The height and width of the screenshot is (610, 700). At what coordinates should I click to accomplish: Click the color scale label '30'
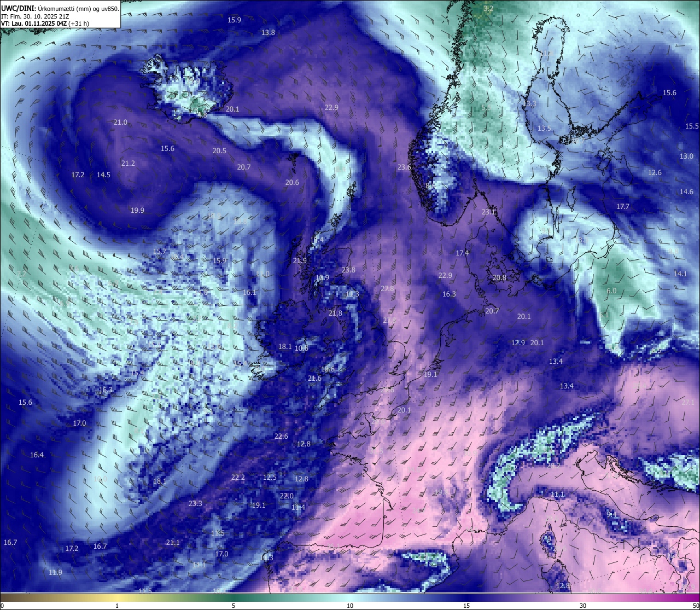[x=583, y=606]
